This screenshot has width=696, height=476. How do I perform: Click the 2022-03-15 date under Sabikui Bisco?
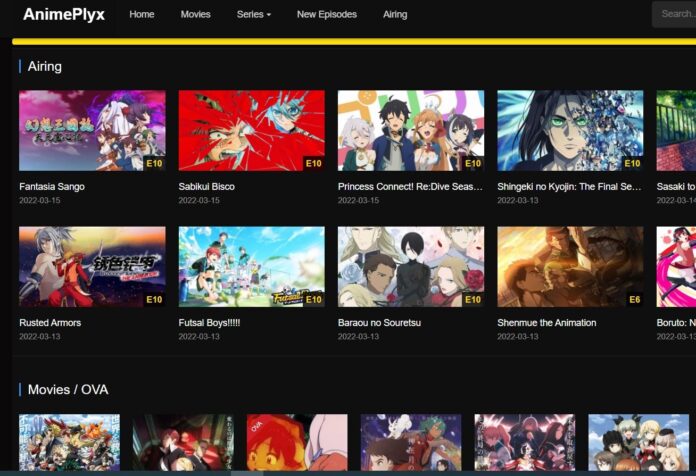pyautogui.click(x=199, y=200)
